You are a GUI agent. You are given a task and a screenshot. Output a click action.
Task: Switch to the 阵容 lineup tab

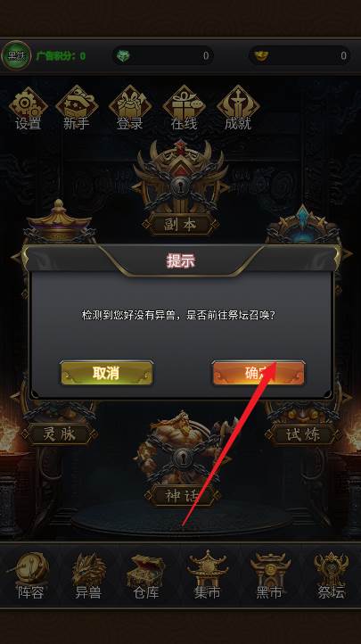tap(29, 575)
